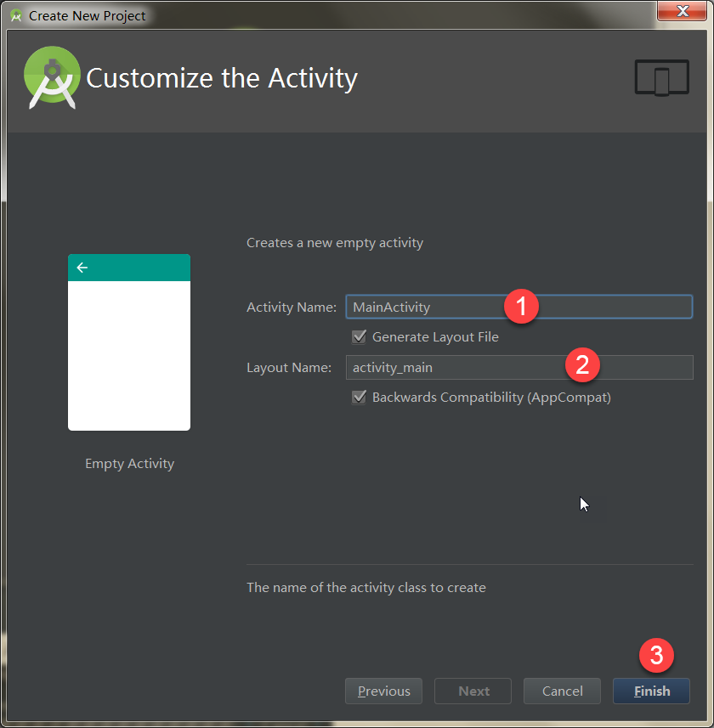This screenshot has width=714, height=728.
Task: Click the Previous button
Action: [383, 691]
